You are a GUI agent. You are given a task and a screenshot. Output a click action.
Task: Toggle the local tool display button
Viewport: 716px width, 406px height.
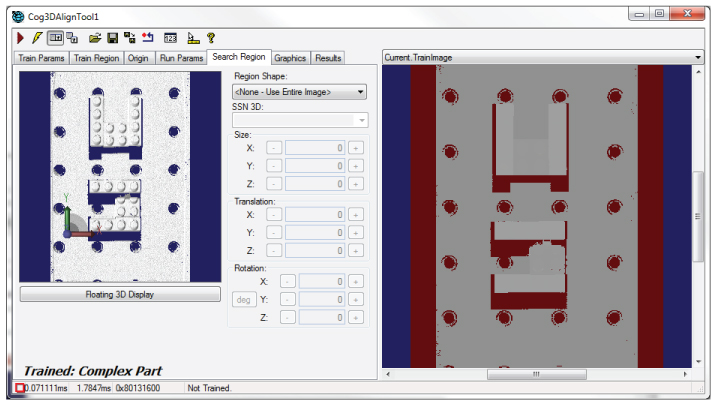point(56,38)
